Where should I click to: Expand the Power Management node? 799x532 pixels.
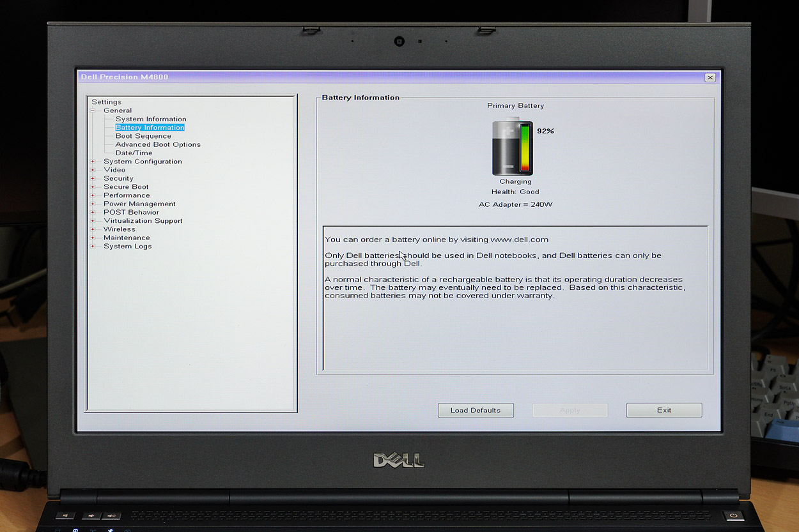pos(93,204)
